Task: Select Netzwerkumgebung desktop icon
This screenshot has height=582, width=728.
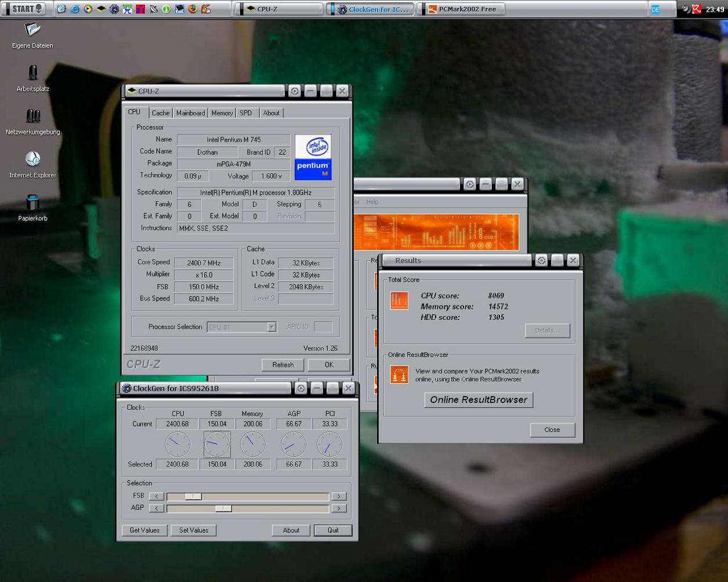Action: point(32,122)
